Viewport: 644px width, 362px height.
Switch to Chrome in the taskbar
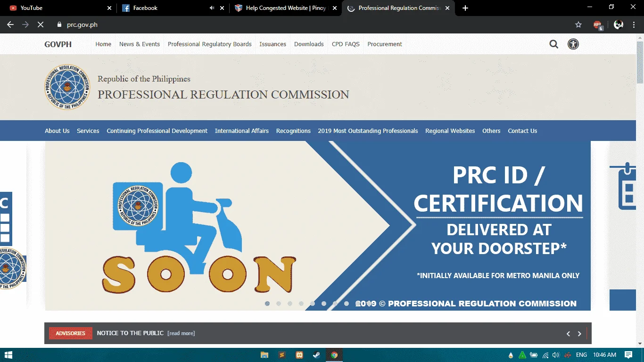click(334, 355)
